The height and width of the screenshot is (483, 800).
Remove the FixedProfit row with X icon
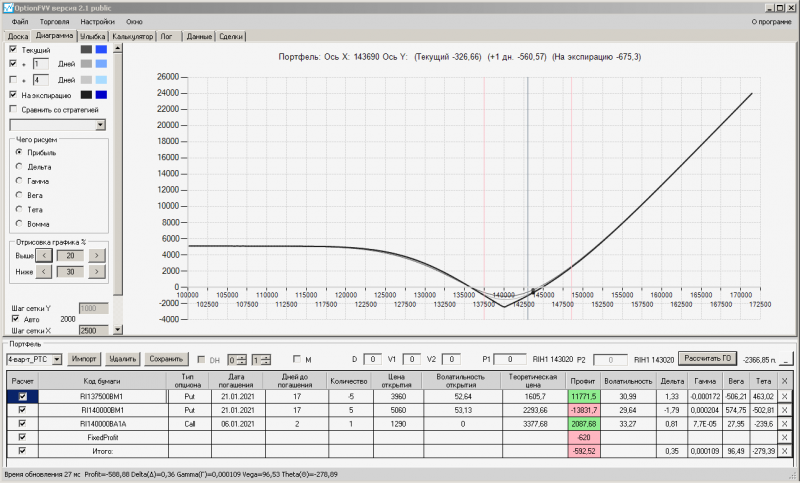pyautogui.click(x=785, y=438)
